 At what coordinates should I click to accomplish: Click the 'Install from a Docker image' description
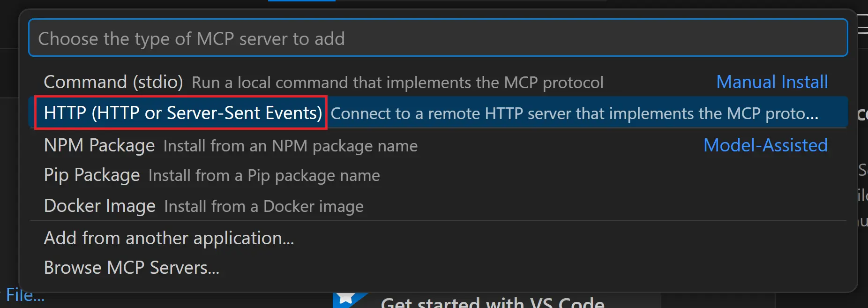tap(263, 207)
